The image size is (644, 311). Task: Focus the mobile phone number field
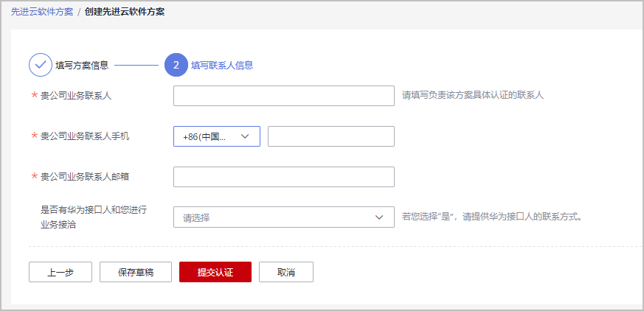click(x=331, y=136)
